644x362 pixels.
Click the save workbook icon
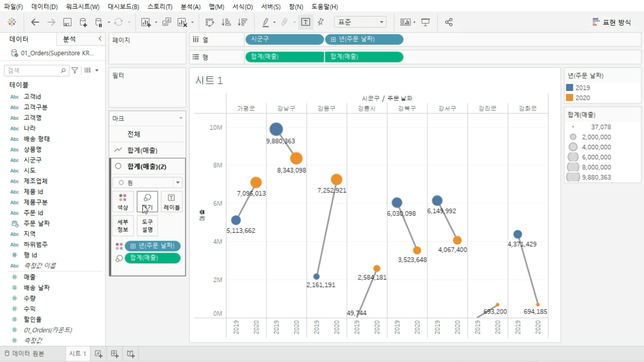[67, 22]
